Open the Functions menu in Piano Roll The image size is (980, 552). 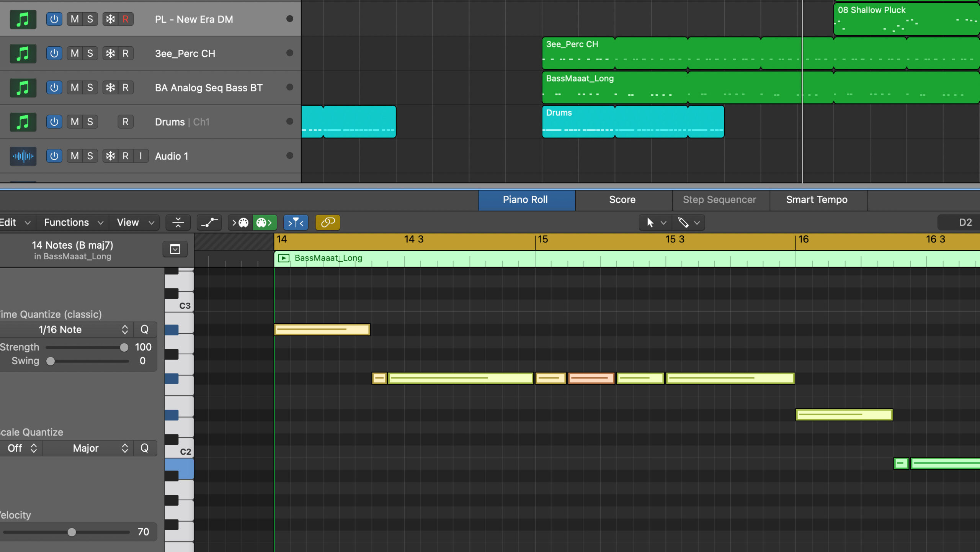[67, 222]
